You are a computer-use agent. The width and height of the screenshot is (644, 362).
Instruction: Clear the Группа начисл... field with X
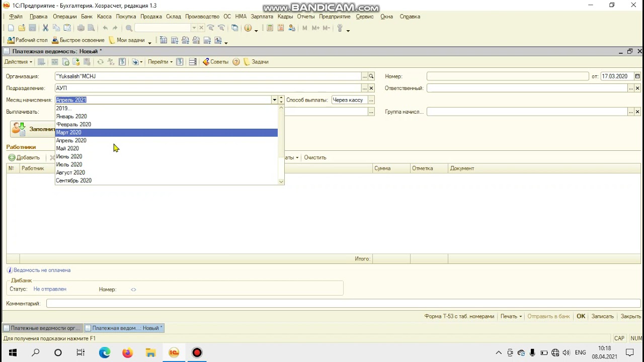tap(637, 112)
